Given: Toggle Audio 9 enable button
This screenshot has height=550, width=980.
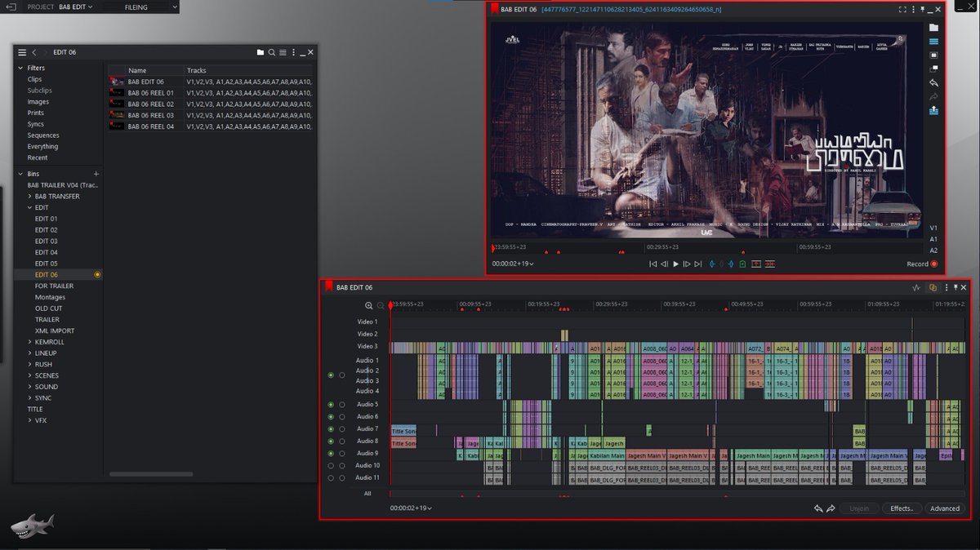Looking at the screenshot, I should (x=331, y=453).
